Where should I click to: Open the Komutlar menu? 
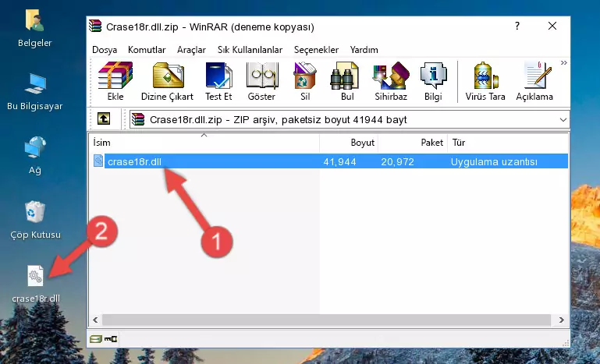click(147, 50)
